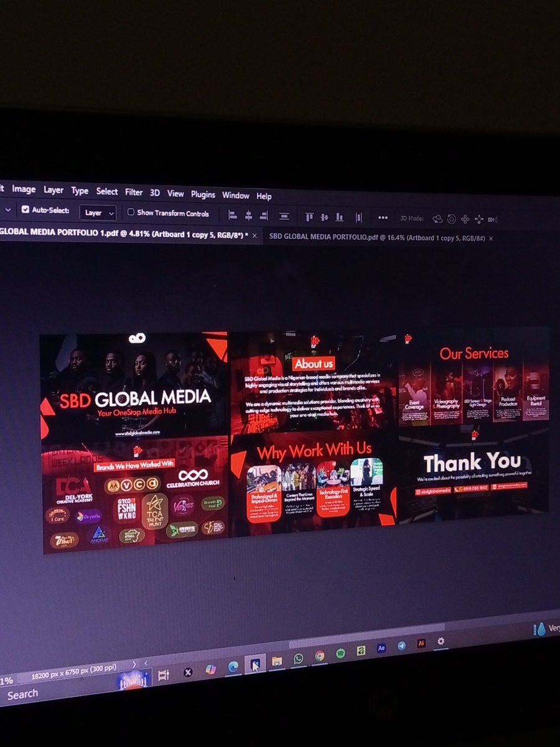Open Microsoft Edge from the taskbar
This screenshot has height=747, width=560.
(x=233, y=666)
